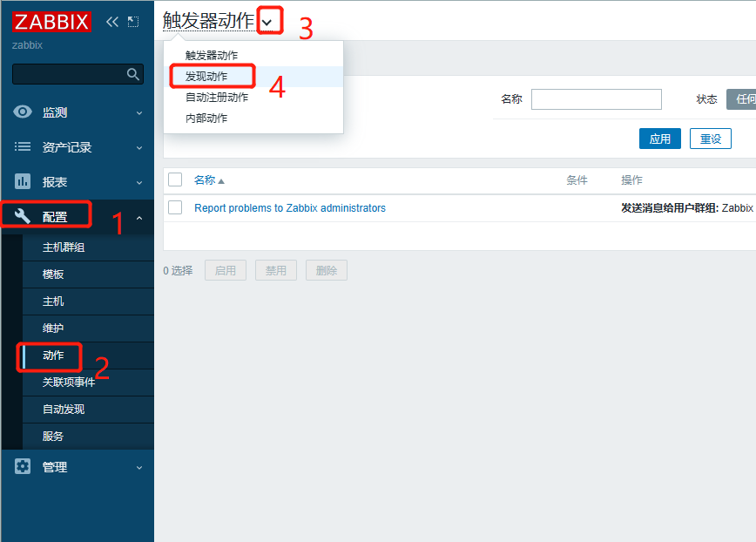
Task: Click the 禁用 bulk action button
Action: [276, 270]
